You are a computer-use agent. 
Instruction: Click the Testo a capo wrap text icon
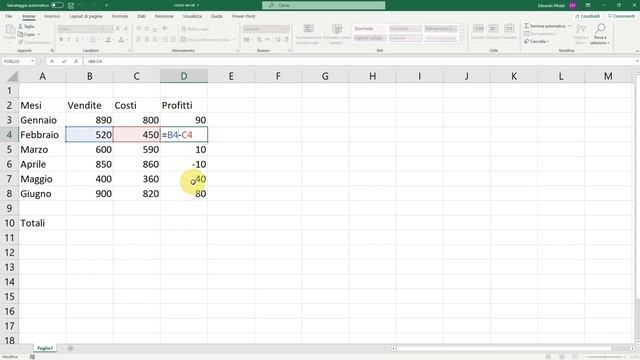click(x=184, y=29)
